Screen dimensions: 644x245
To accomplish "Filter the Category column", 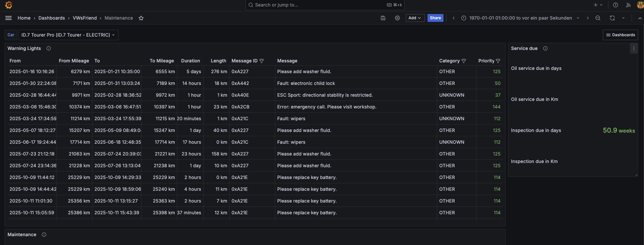I will pyautogui.click(x=464, y=61).
